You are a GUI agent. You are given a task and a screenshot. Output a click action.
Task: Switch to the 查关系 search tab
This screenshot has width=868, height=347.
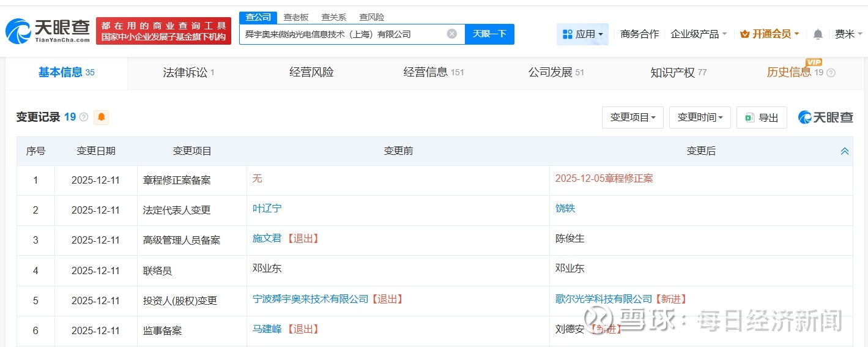[x=334, y=17]
